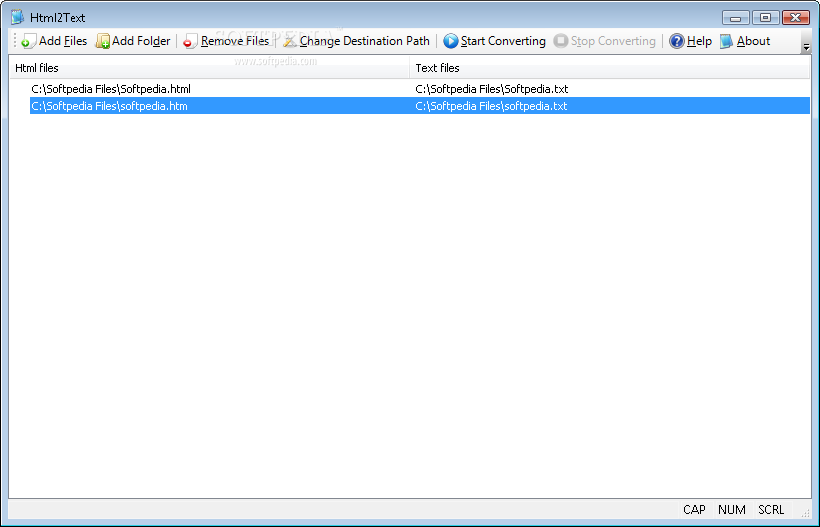Image resolution: width=820 pixels, height=527 pixels.
Task: Click the SCRL status bar indicator
Action: click(771, 510)
